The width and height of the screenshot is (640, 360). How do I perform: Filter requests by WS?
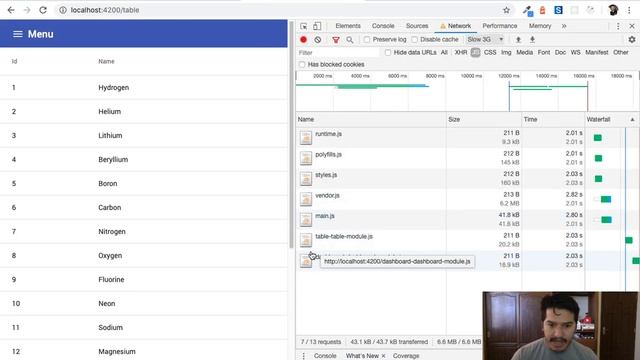click(576, 53)
